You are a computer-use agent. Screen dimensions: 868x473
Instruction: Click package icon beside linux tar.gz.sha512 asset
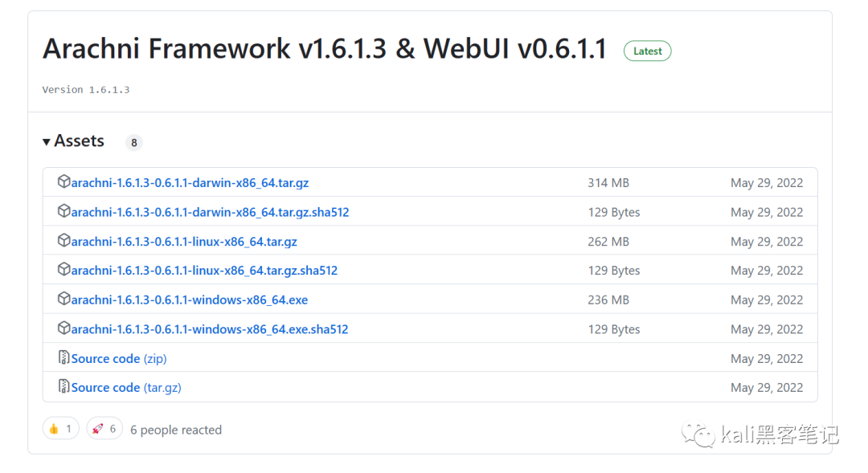click(63, 270)
